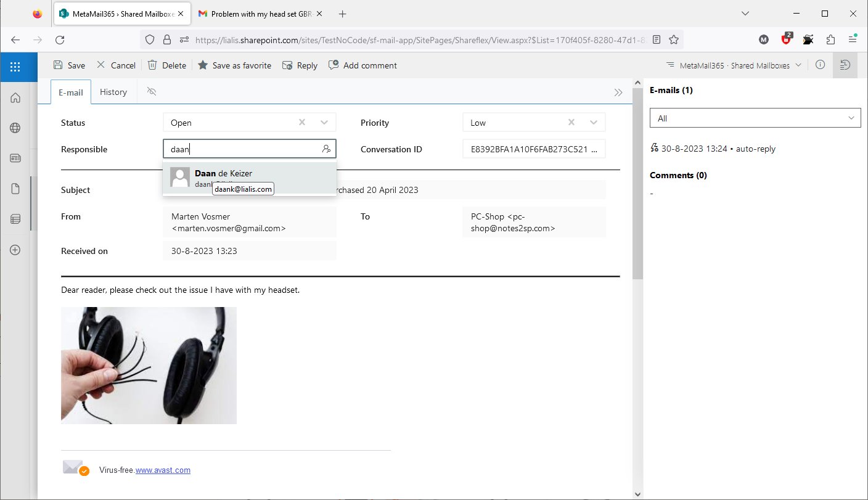Open the files page icon in left rail
Screen dimensions: 868x500
point(15,189)
